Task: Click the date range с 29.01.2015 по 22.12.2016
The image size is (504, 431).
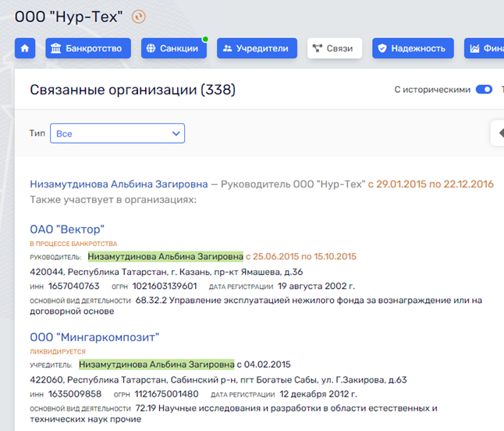Action: pos(431,184)
